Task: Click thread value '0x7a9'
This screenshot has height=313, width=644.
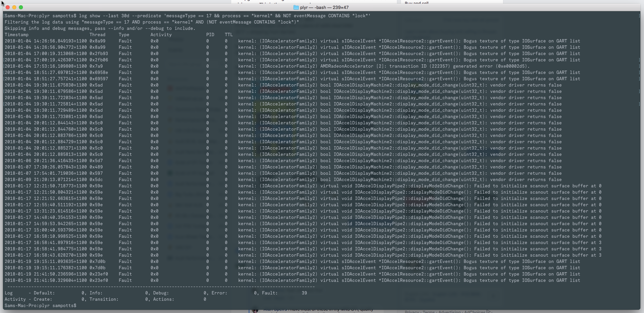Action: 96,66
